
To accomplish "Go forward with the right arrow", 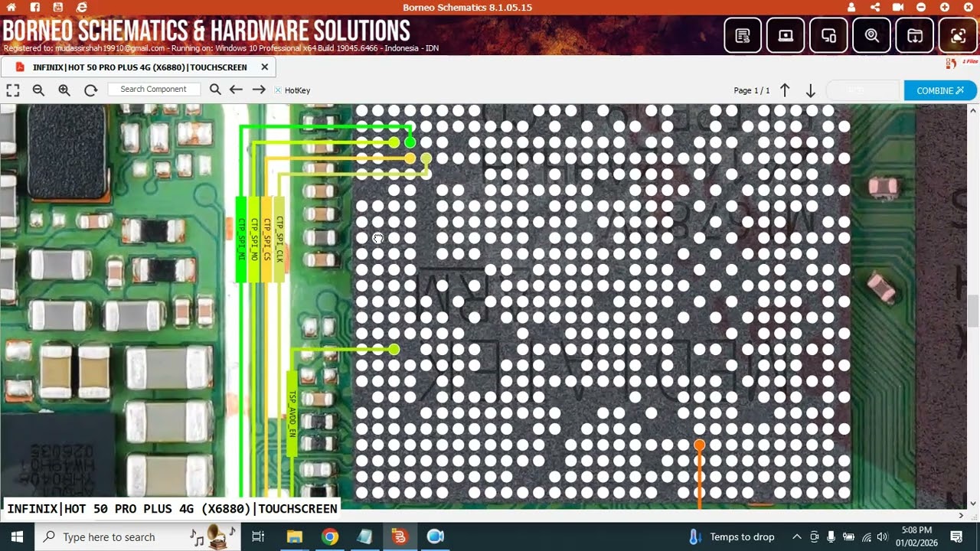I will (259, 90).
